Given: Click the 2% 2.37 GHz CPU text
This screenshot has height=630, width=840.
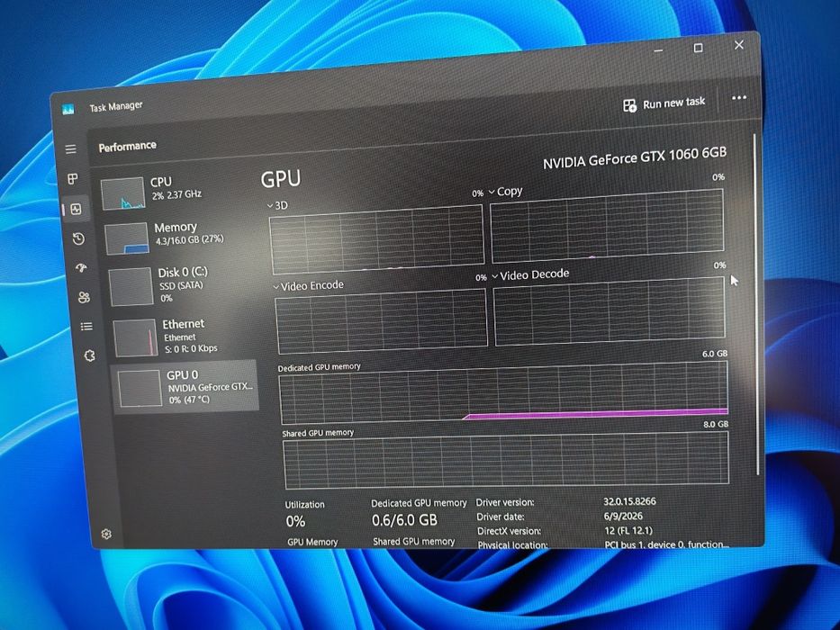Looking at the screenshot, I should [x=176, y=195].
